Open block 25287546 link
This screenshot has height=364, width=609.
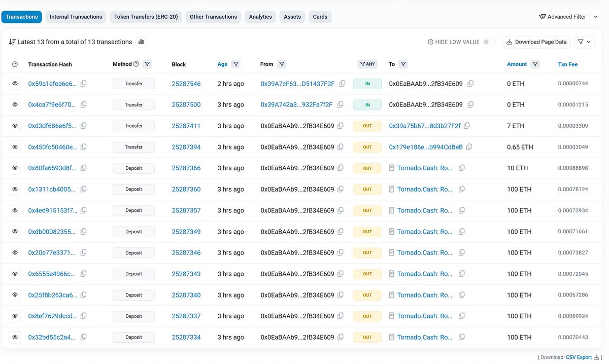click(186, 84)
